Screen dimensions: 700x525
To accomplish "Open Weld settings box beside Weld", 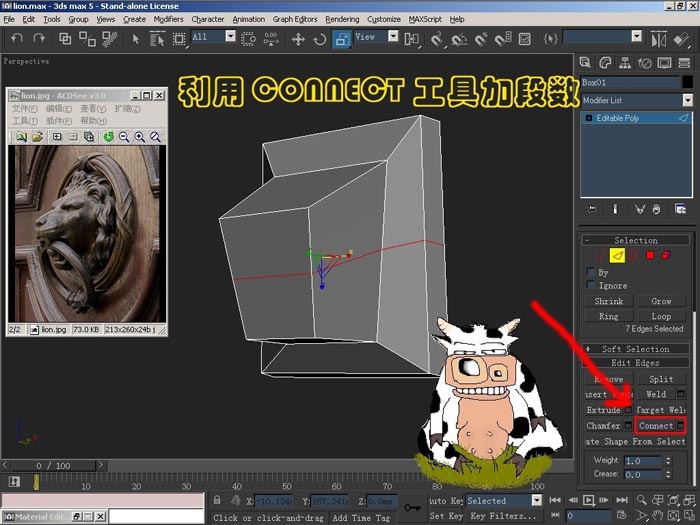I will tap(680, 394).
